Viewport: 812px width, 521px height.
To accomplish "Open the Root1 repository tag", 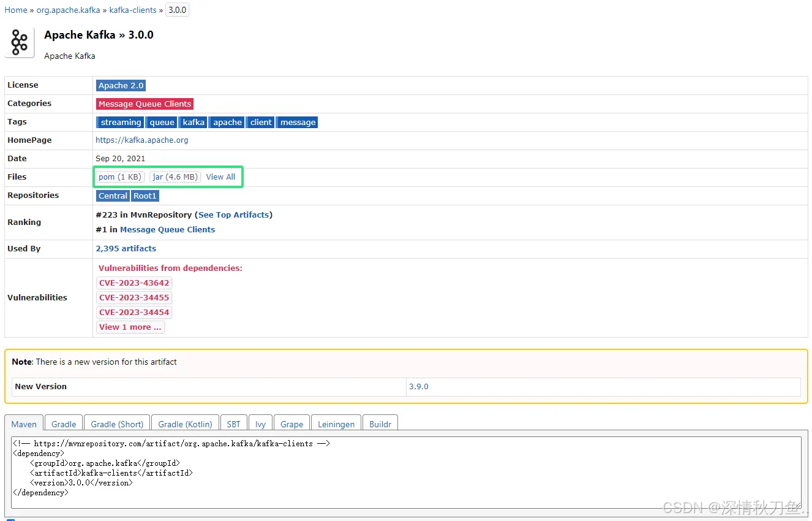I will pyautogui.click(x=145, y=196).
